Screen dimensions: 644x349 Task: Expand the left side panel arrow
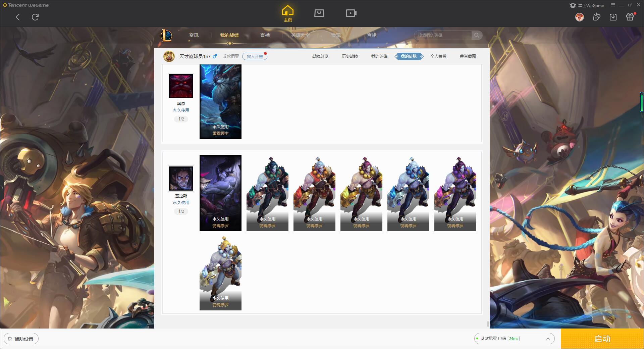(2, 188)
